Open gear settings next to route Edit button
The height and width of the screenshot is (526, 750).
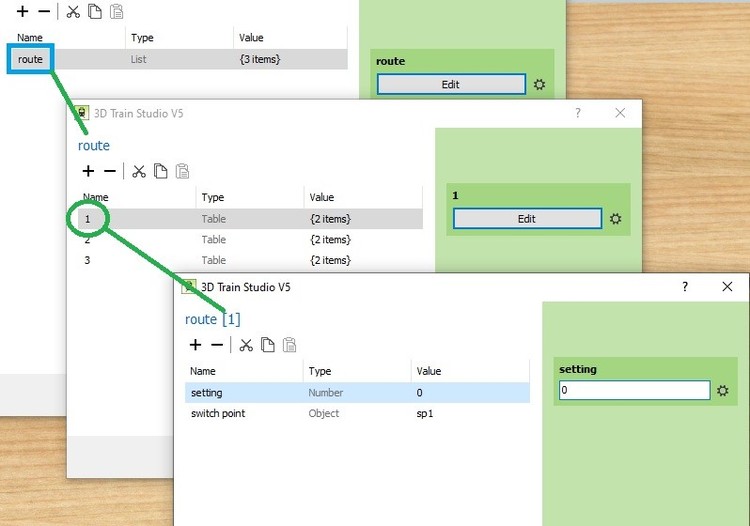click(540, 85)
